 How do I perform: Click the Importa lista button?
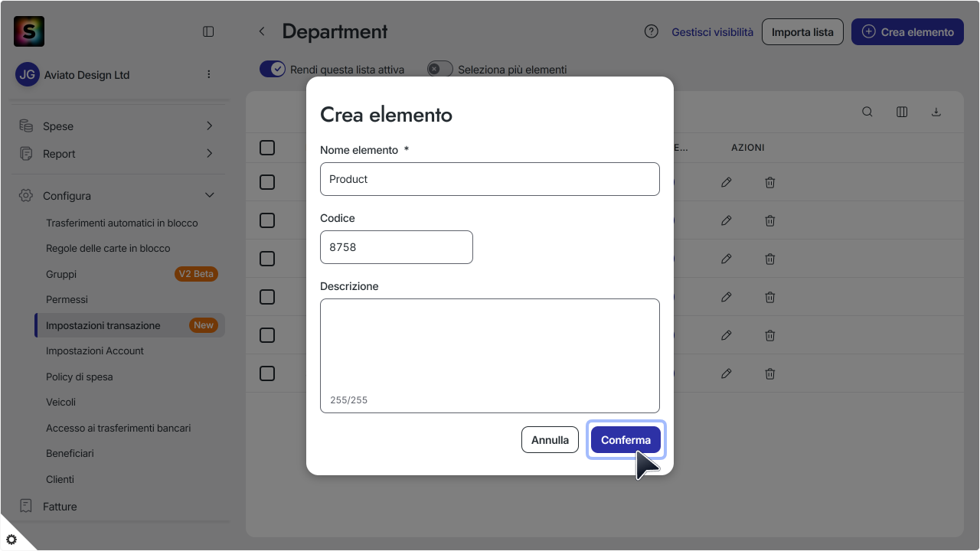tap(802, 31)
